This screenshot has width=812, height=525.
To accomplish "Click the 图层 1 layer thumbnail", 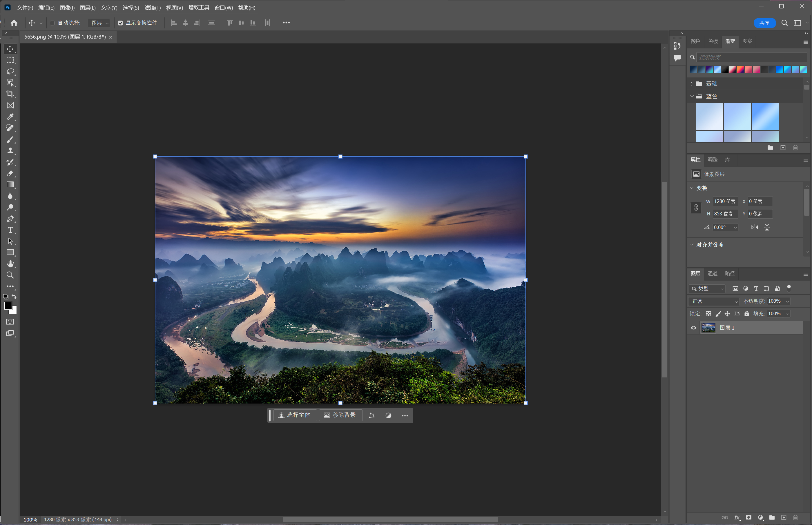I will pos(708,328).
